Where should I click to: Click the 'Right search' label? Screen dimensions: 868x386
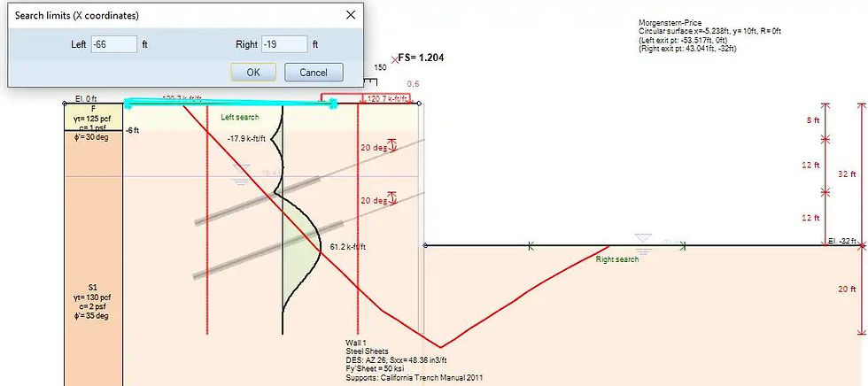tap(616, 259)
